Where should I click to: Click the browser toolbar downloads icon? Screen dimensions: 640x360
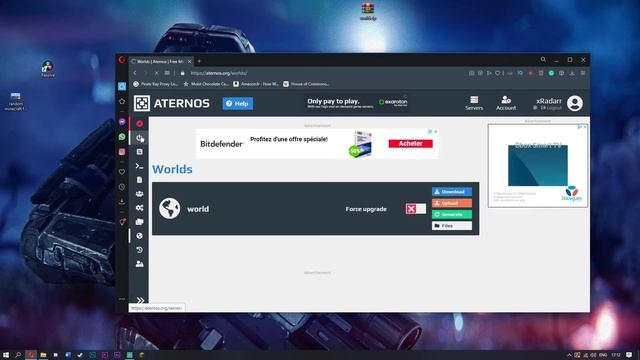tap(572, 73)
